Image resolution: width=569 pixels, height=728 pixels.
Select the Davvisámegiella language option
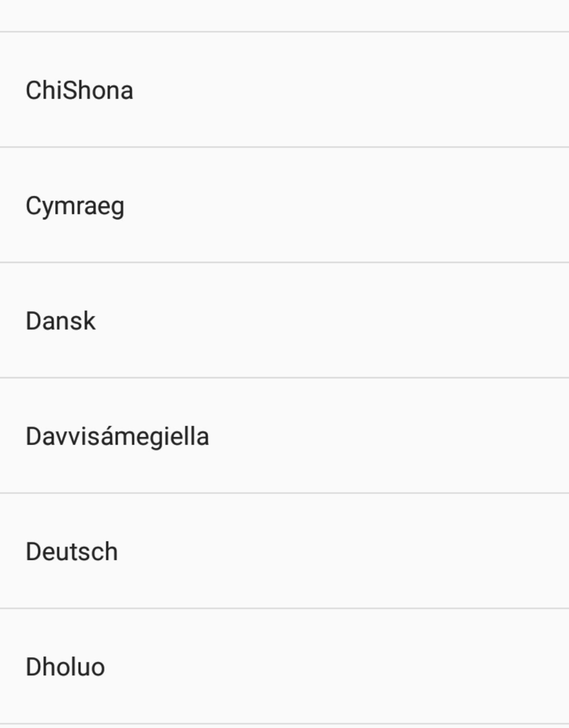click(x=284, y=436)
